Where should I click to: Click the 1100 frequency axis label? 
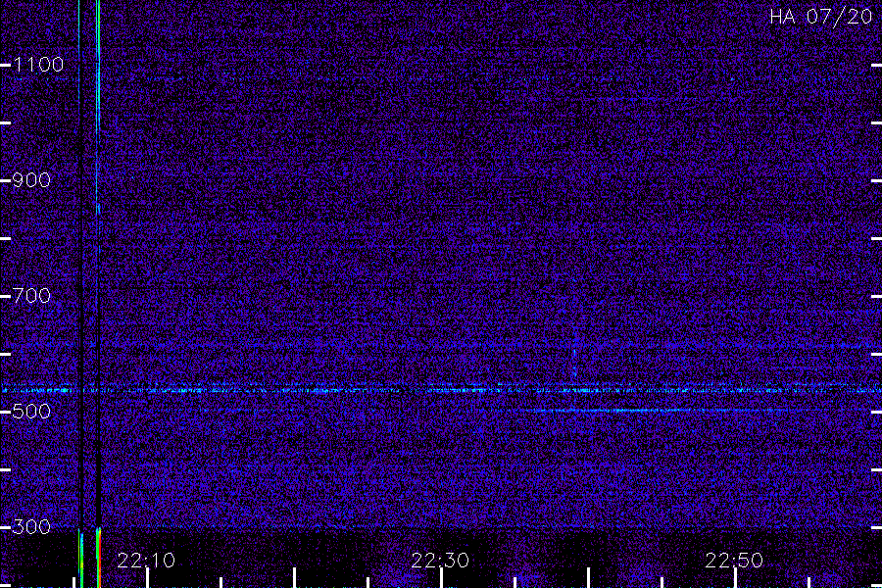(x=38, y=65)
